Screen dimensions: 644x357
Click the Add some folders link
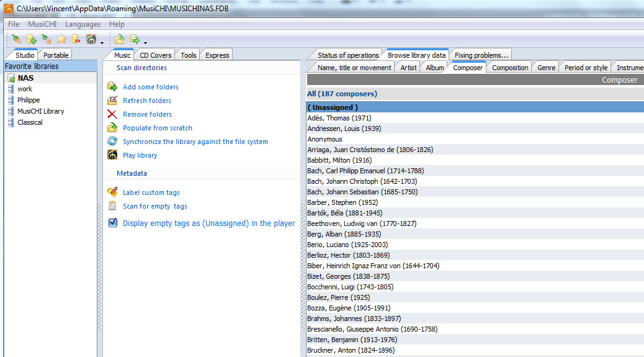(x=151, y=87)
